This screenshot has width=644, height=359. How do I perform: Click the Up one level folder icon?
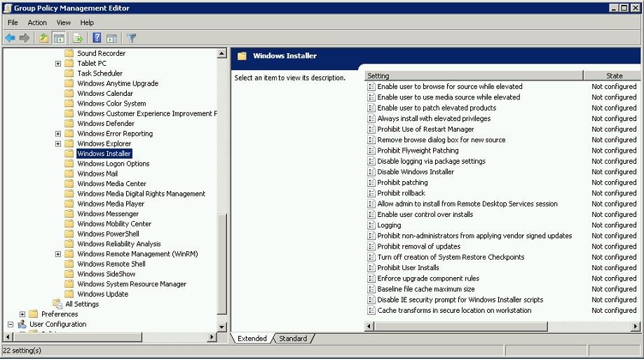pos(43,38)
